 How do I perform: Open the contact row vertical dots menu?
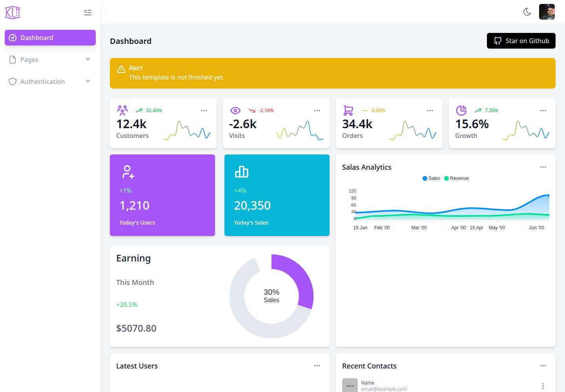click(x=543, y=386)
